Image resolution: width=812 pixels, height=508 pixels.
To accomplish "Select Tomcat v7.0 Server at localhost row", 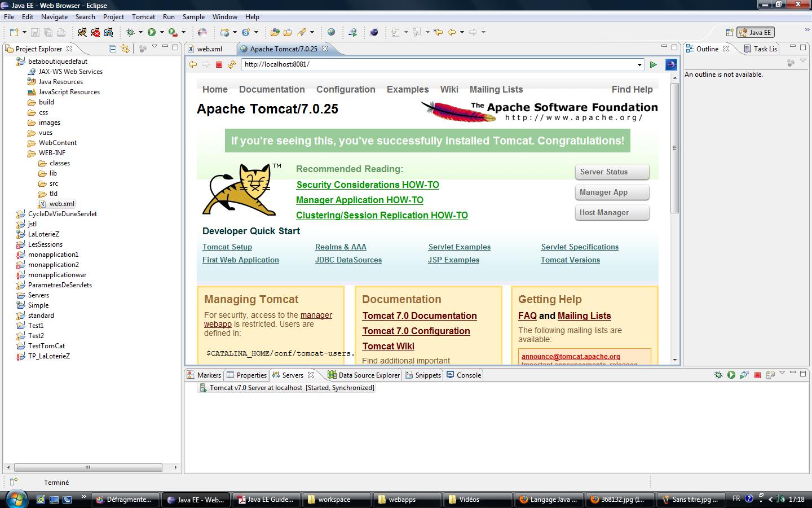I will 286,388.
